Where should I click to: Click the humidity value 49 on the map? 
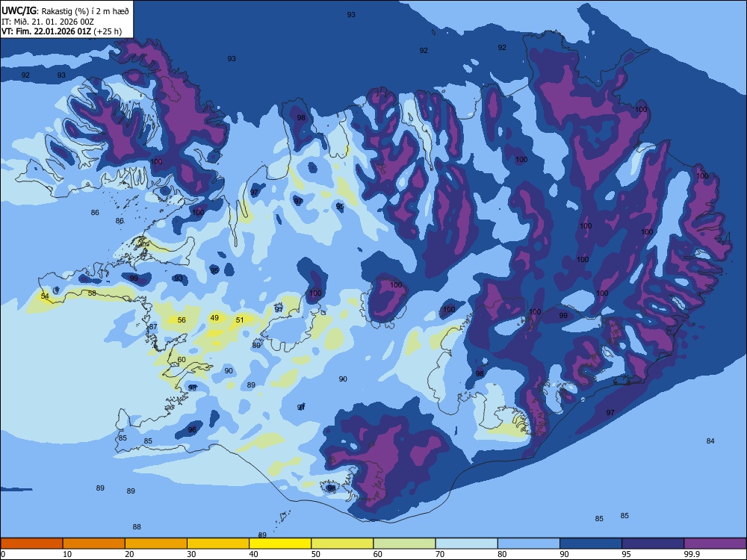pos(214,317)
